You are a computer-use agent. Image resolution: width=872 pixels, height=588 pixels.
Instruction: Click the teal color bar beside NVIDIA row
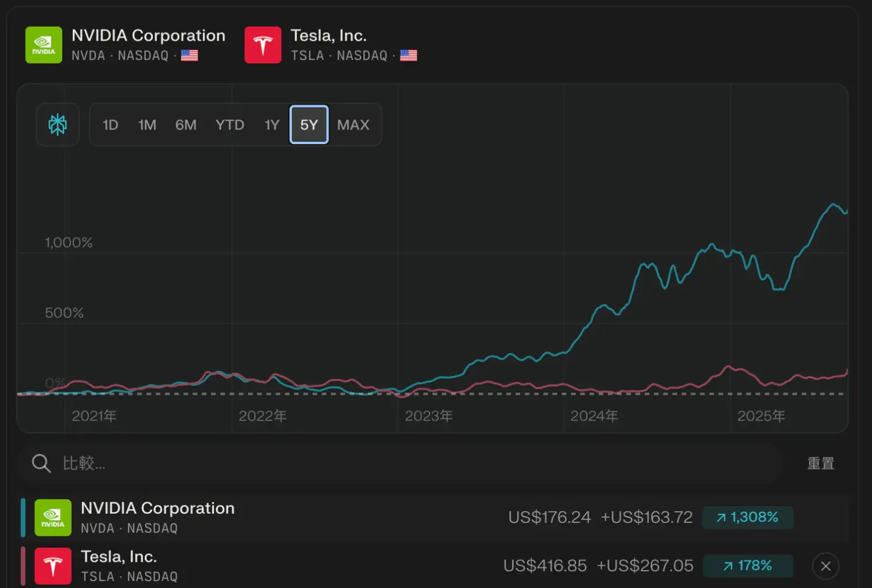(x=23, y=517)
